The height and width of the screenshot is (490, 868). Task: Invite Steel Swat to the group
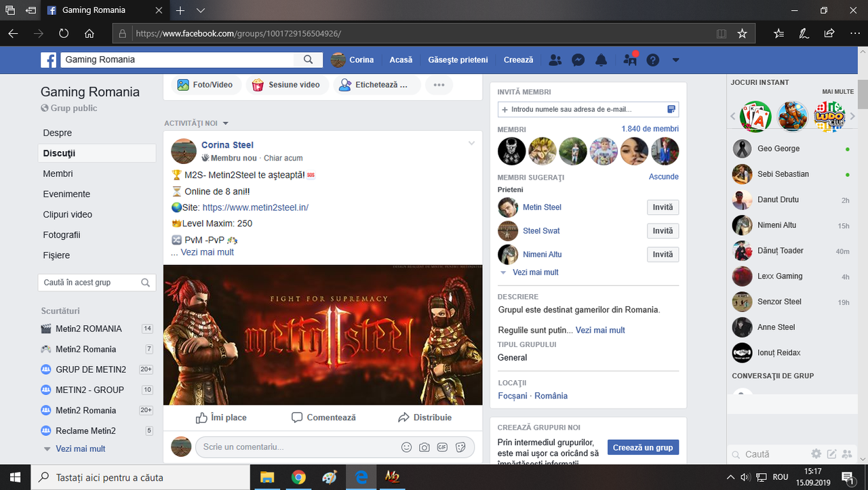[663, 231]
